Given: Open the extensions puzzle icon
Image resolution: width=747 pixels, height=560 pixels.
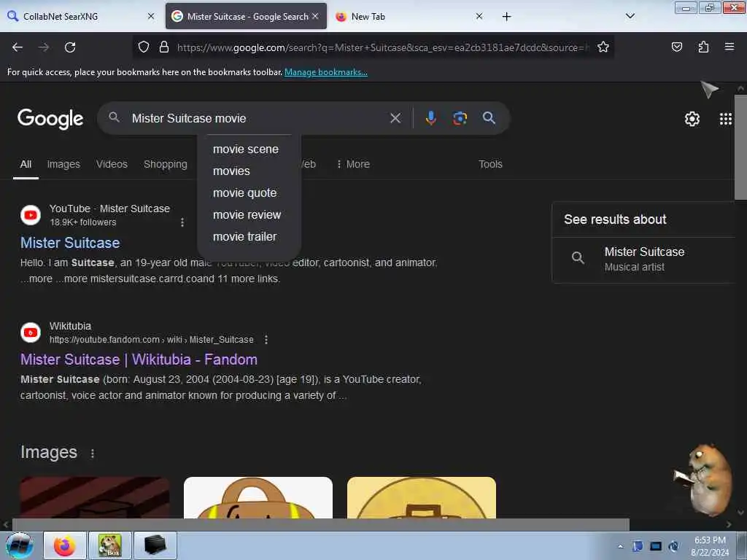Looking at the screenshot, I should (x=703, y=47).
